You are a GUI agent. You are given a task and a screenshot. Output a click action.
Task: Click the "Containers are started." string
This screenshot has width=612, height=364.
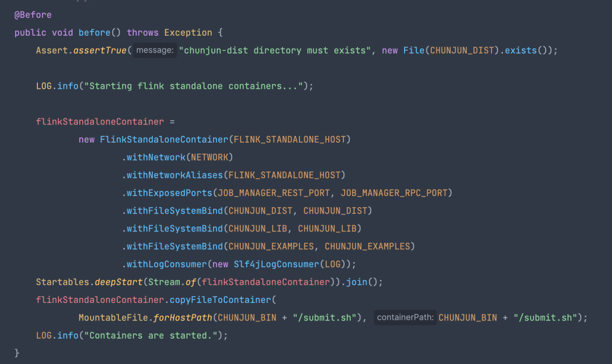coord(153,336)
